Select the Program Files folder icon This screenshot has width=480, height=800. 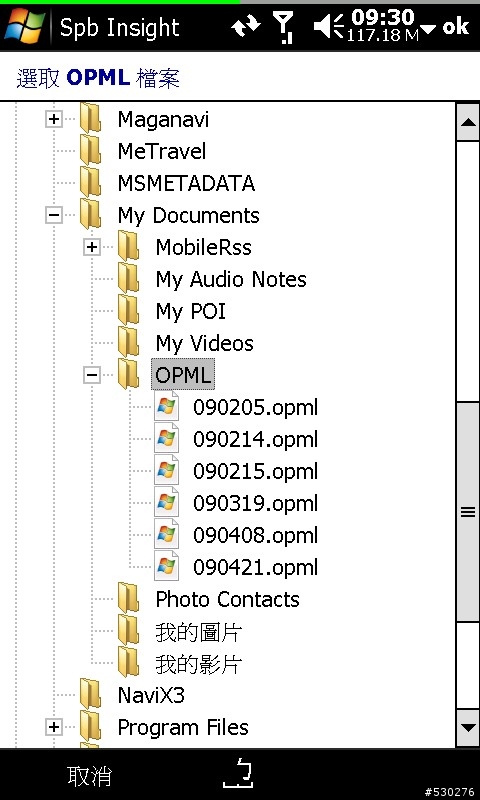[90, 726]
